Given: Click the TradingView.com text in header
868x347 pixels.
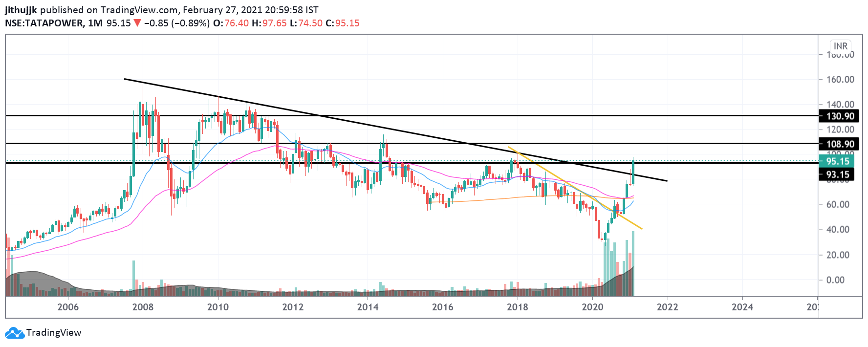Looking at the screenshot, I should tap(139, 10).
